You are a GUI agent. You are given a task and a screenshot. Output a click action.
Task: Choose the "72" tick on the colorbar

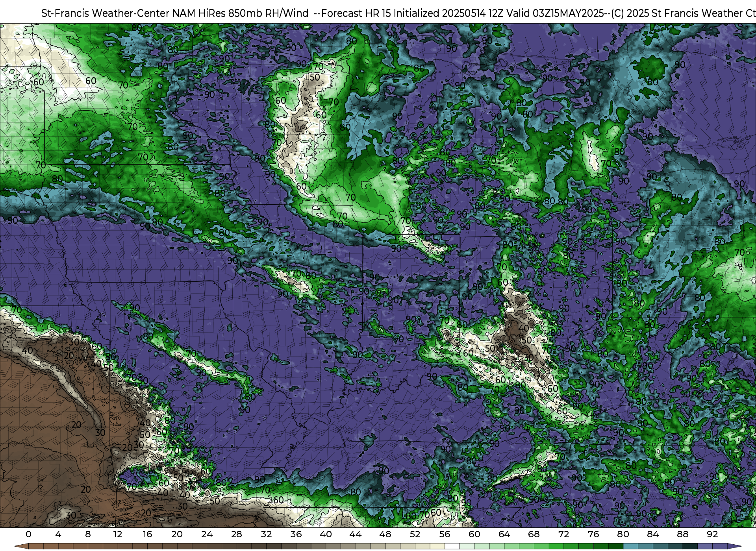point(563,534)
